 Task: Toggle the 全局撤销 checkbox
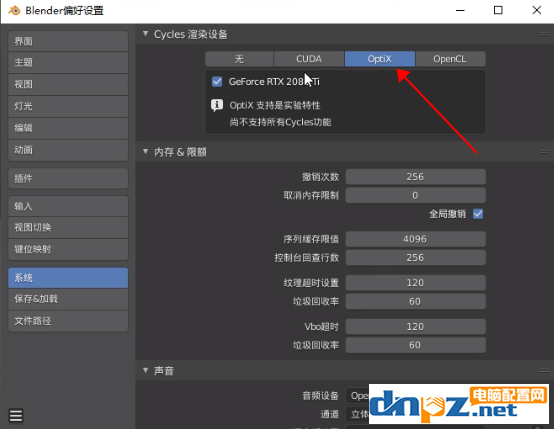click(478, 214)
